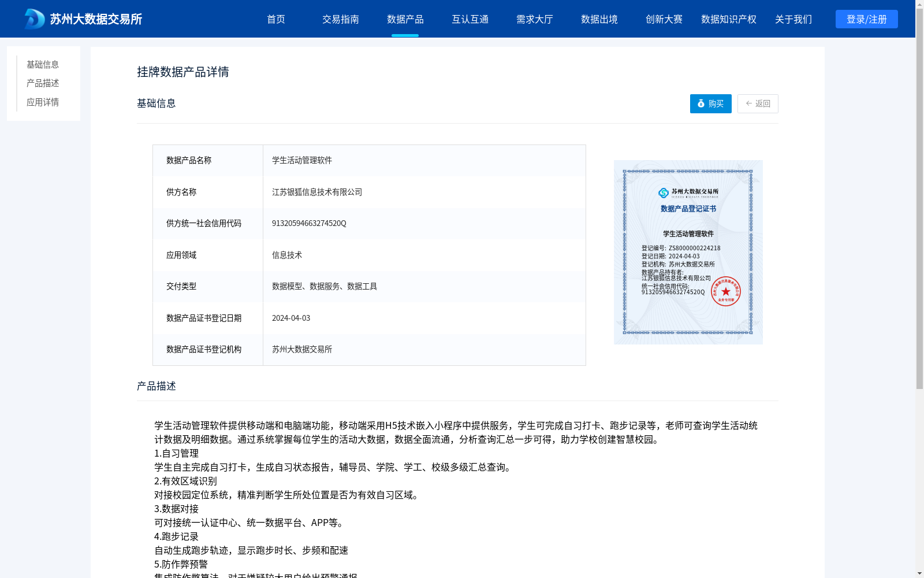Open the 交易指南 nav item

click(x=341, y=19)
